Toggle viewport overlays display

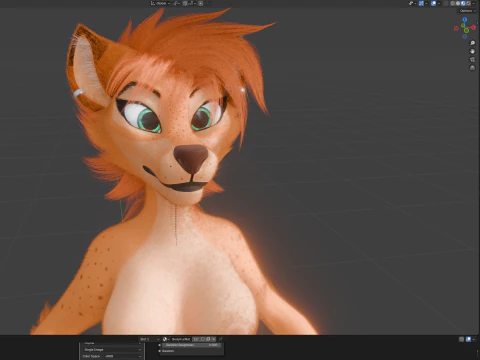point(433,3)
